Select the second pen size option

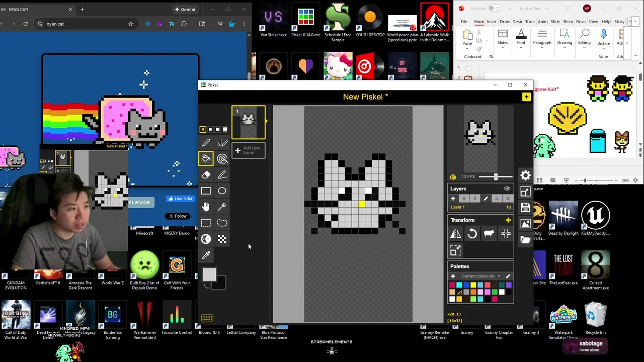pos(210,129)
